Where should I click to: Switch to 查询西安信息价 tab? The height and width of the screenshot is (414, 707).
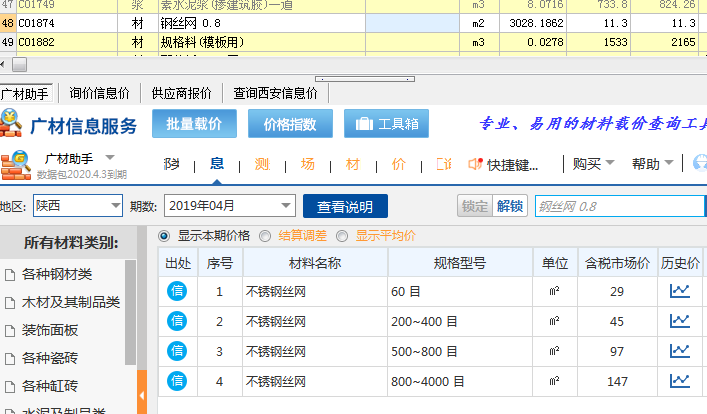click(x=275, y=93)
